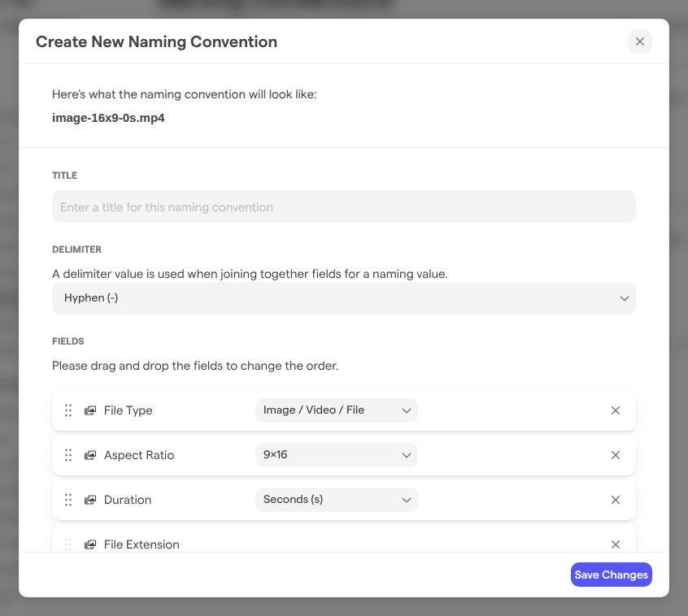Close the Create New Naming Convention dialog

(x=640, y=41)
